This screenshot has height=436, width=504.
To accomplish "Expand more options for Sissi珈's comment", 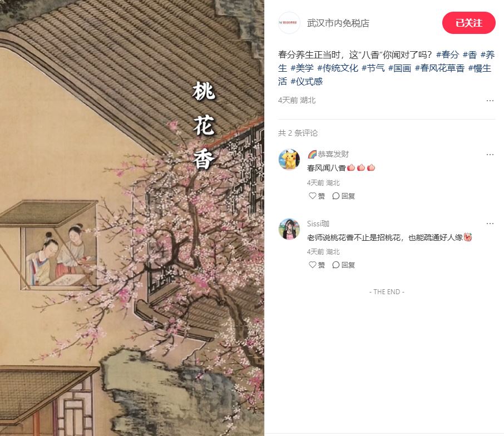I will pyautogui.click(x=490, y=224).
